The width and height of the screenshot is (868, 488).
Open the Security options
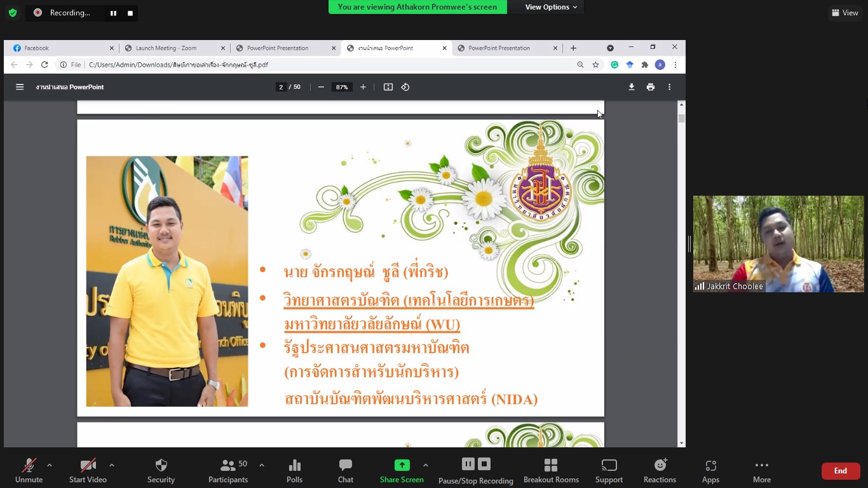coord(161,471)
